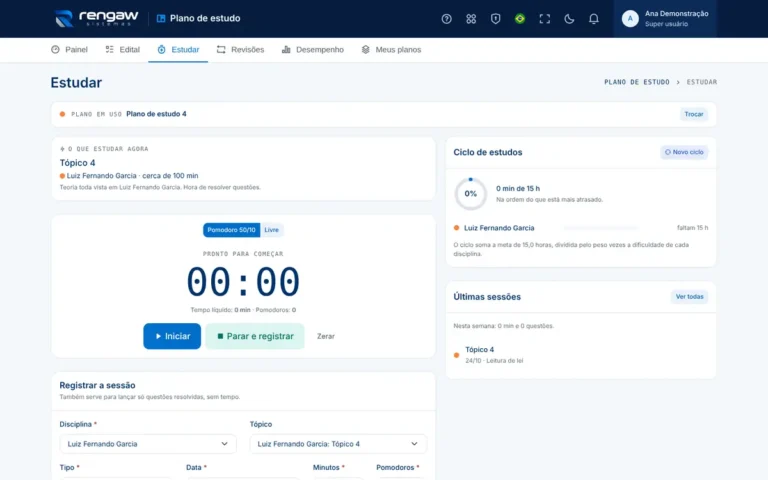This screenshot has height=480, width=768.
Task: Click the 'faltam 15 h' text
Action: [692, 228]
